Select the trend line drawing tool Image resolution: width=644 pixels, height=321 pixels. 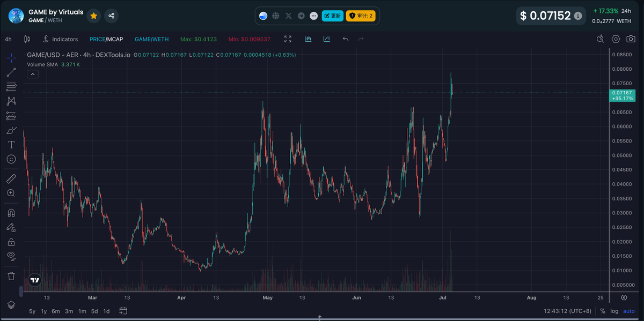pyautogui.click(x=11, y=72)
